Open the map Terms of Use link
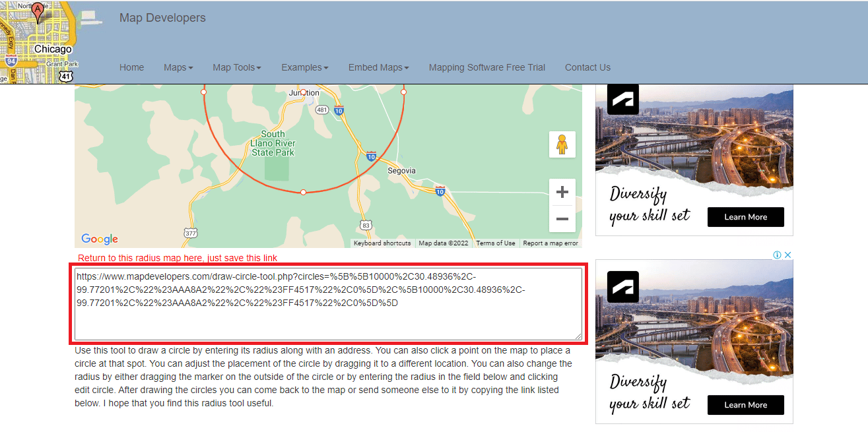This screenshot has width=868, height=432. (496, 243)
